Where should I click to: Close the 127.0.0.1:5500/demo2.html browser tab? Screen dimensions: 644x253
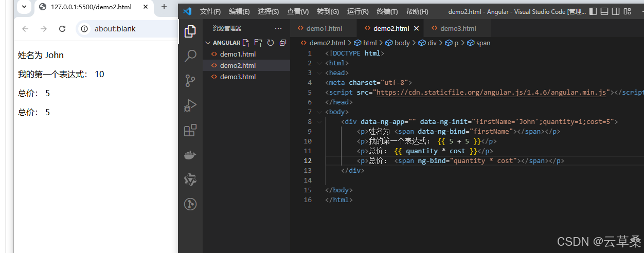click(x=147, y=7)
